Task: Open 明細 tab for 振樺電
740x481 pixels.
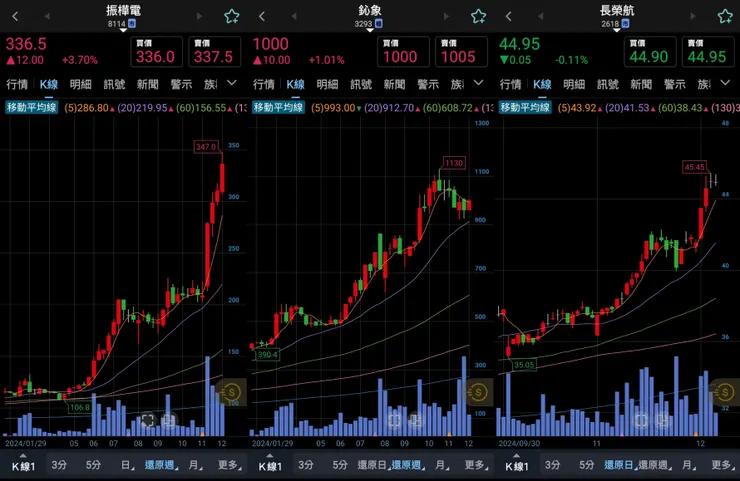Action: point(80,84)
